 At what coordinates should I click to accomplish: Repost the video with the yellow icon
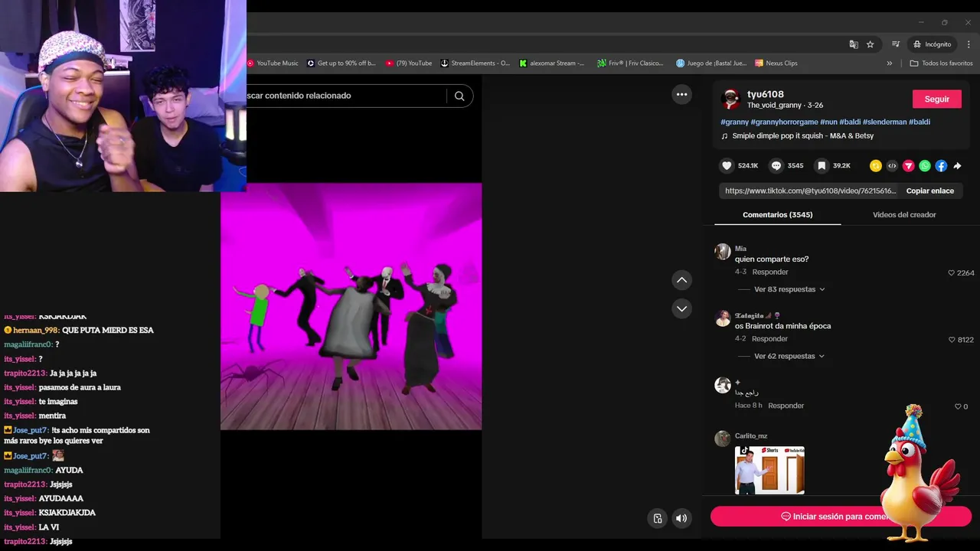876,165
